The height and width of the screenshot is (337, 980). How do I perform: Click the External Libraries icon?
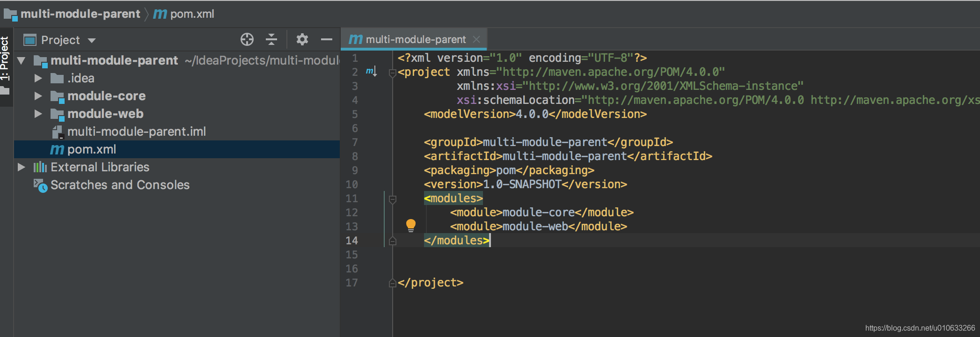(40, 167)
